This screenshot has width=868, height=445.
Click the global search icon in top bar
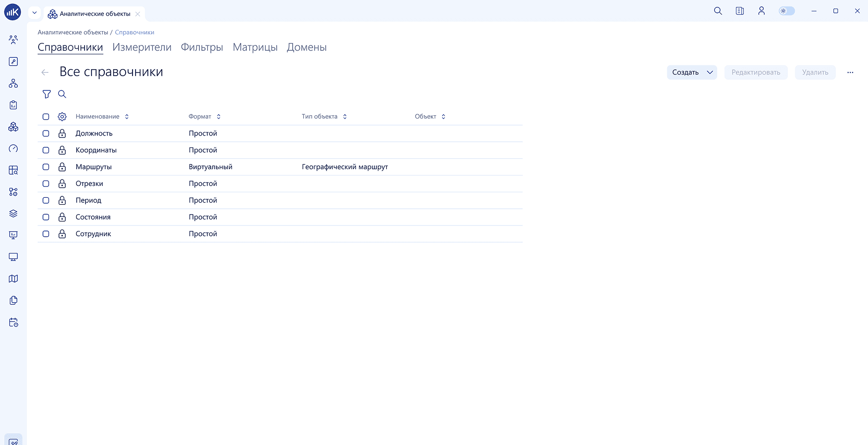click(718, 11)
